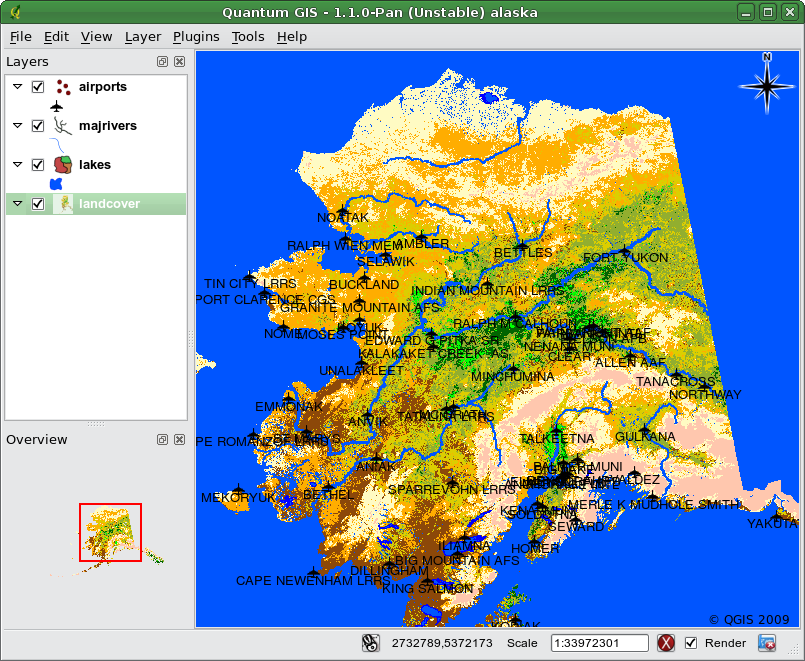
Task: Uncheck the lakes layer visibility checkbox
Action: [x=38, y=165]
